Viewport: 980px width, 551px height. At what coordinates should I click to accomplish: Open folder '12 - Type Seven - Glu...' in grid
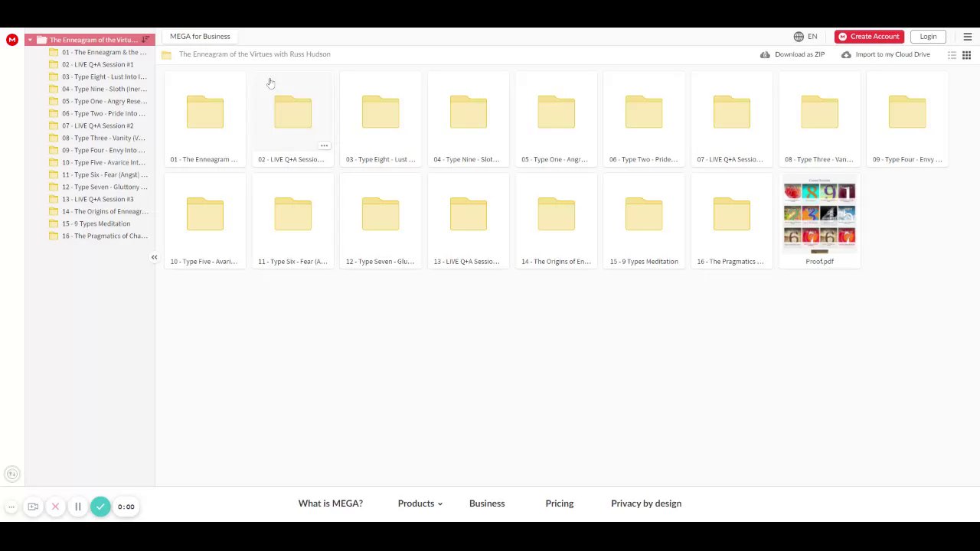pos(381,221)
